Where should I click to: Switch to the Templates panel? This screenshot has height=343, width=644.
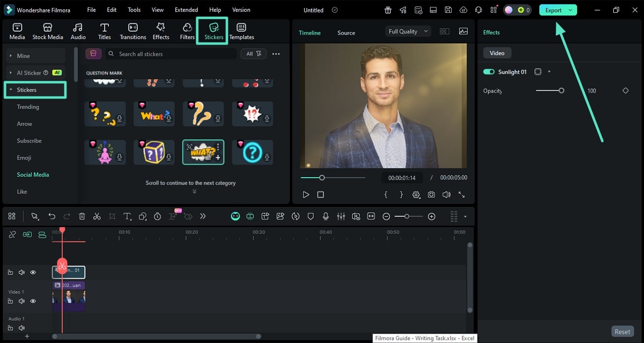tap(241, 30)
